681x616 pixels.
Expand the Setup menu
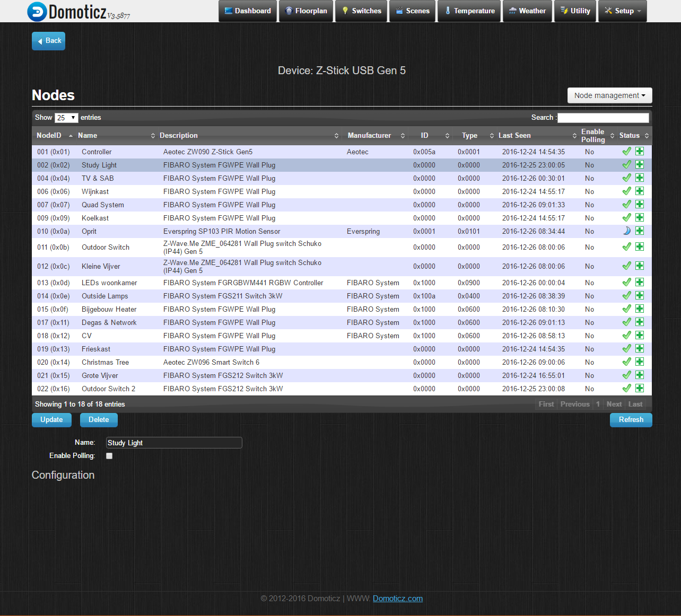click(623, 11)
